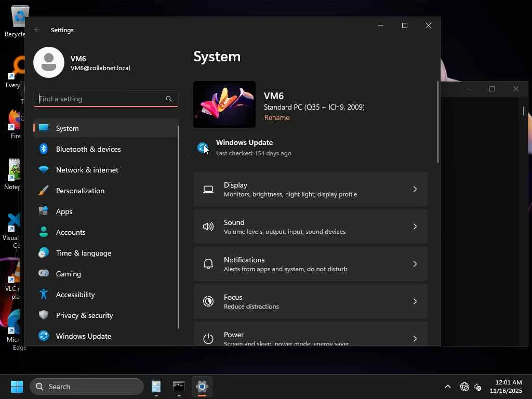The image size is (532, 399).
Task: Expand the Sound settings chevron
Action: 415,227
